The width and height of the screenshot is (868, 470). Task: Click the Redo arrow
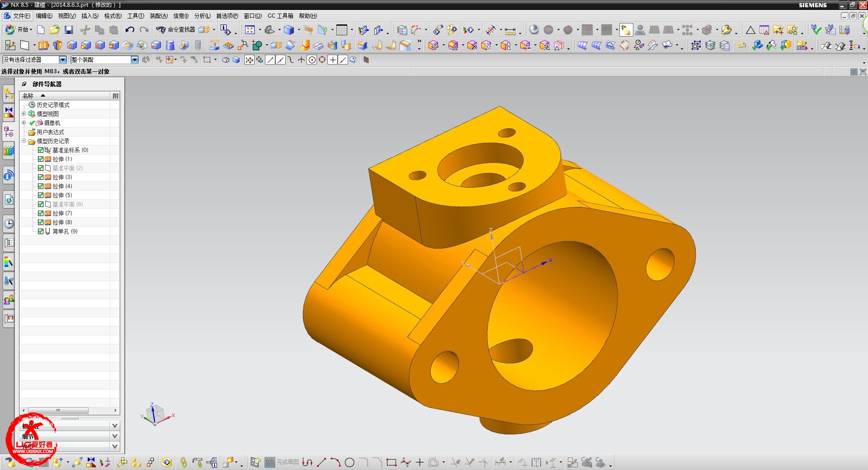[x=144, y=30]
